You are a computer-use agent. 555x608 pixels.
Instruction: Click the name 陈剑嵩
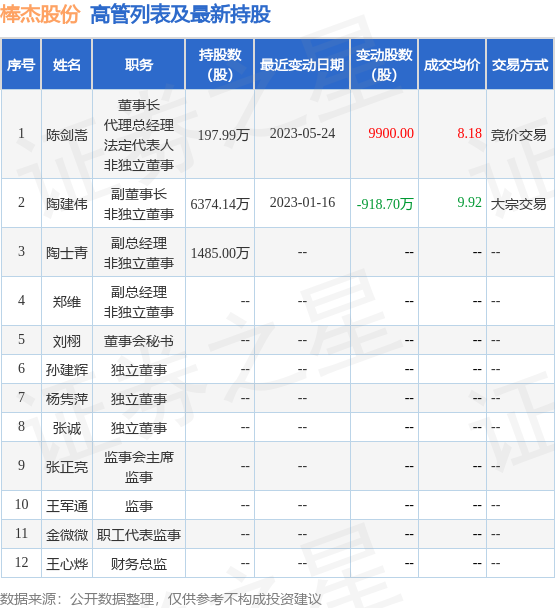[x=67, y=135]
